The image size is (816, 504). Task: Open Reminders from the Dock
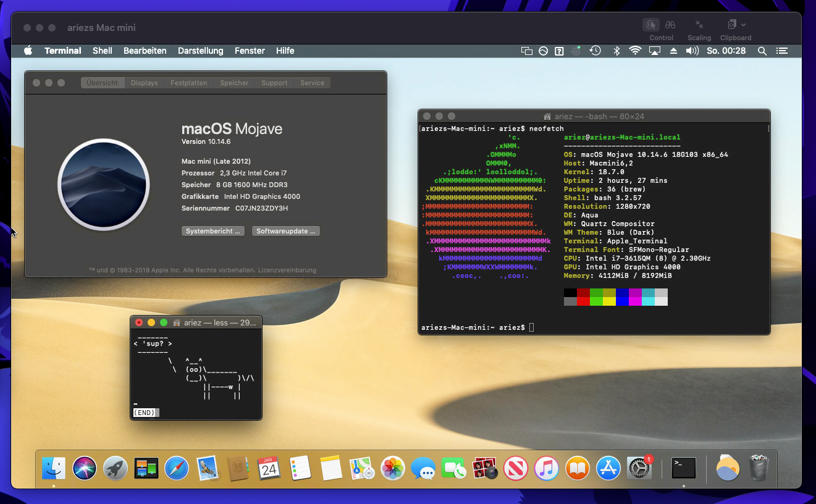[x=300, y=468]
